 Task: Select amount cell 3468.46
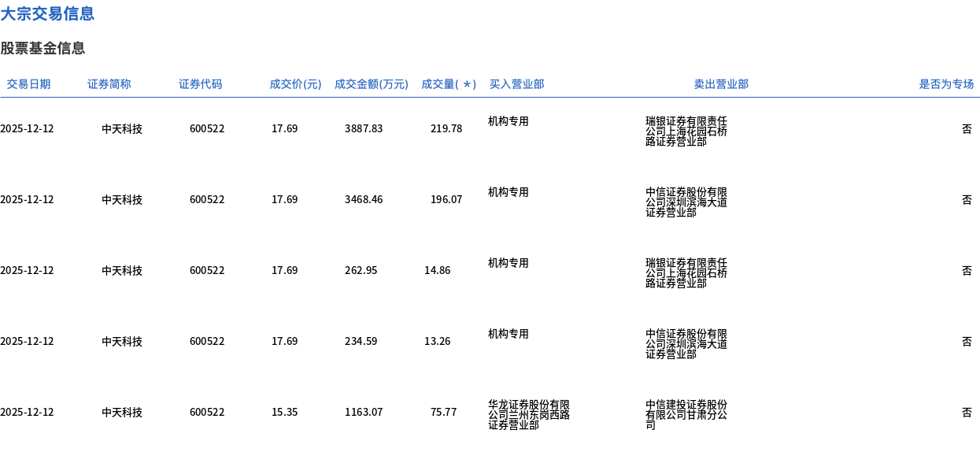click(364, 199)
